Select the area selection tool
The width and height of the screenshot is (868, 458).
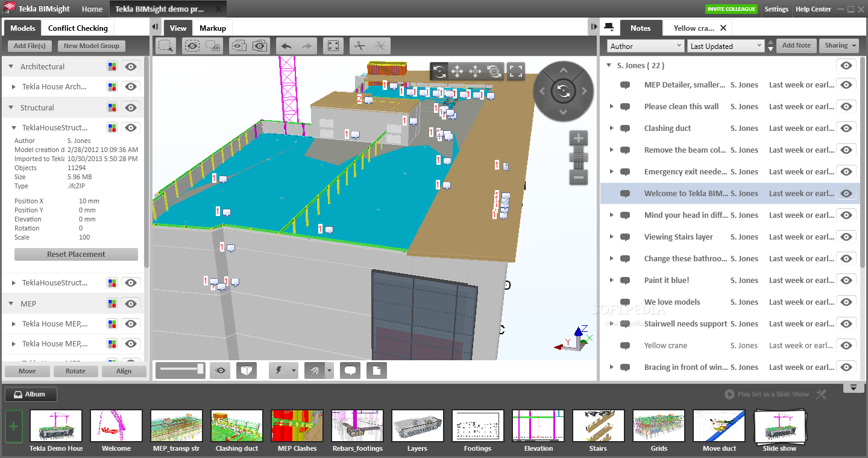(x=166, y=46)
